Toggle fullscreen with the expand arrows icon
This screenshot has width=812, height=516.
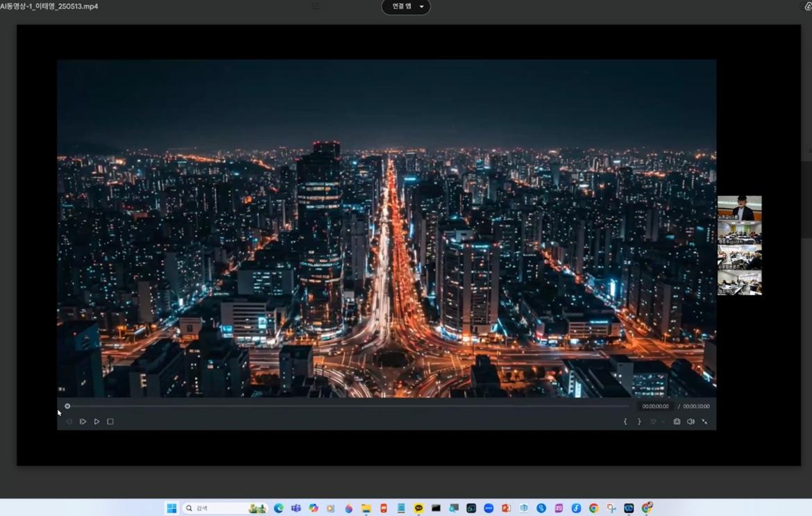704,422
